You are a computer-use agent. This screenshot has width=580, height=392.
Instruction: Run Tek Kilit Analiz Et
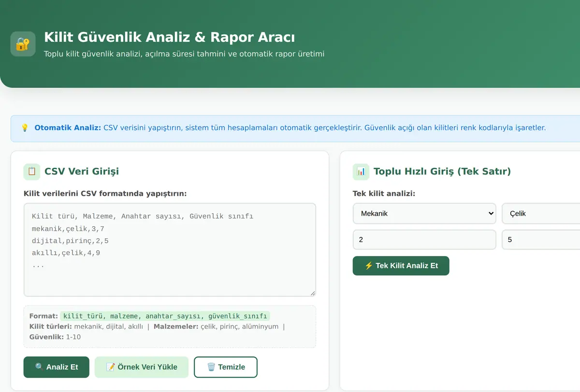401,266
